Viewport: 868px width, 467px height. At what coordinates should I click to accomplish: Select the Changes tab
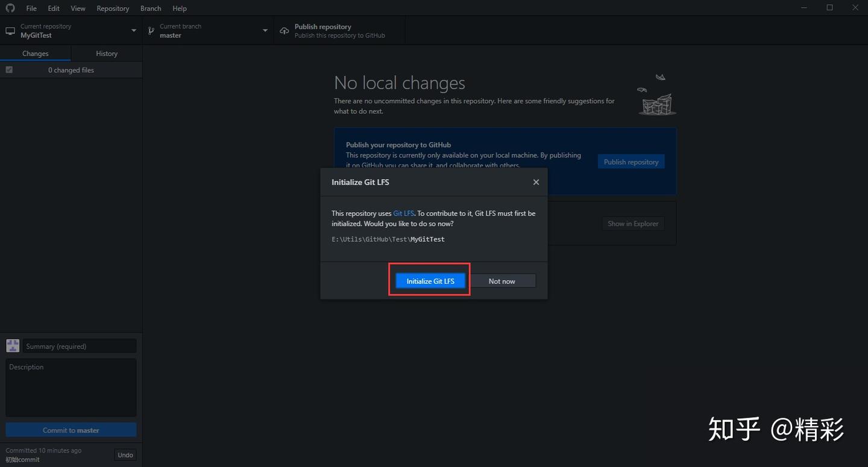(36, 53)
